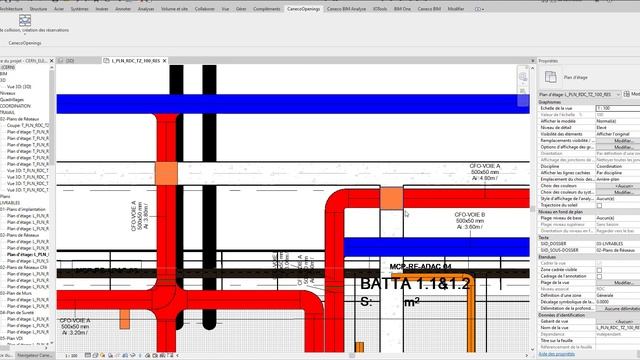Expand the ribbon display options dropdown arrow

[483, 9]
